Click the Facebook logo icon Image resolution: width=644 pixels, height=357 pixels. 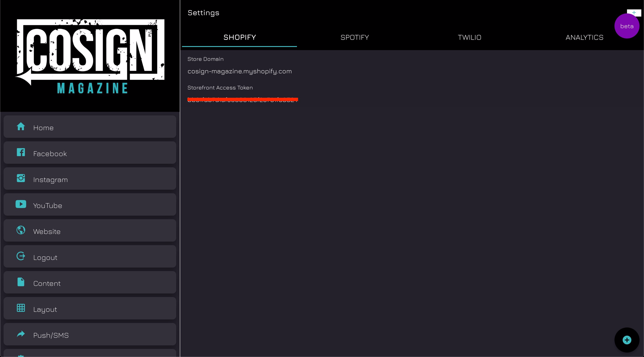point(21,152)
